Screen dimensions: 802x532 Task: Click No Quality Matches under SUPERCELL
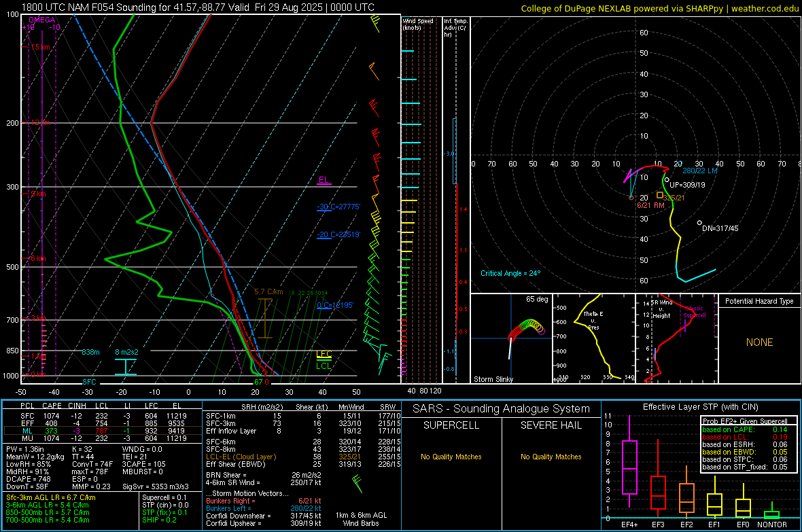click(451, 457)
